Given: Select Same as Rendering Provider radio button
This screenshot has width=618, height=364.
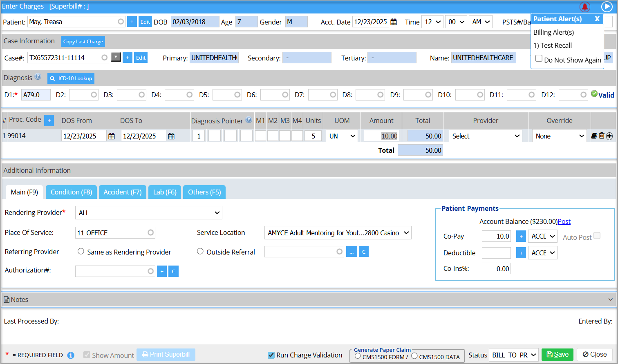Looking at the screenshot, I should click(81, 252).
